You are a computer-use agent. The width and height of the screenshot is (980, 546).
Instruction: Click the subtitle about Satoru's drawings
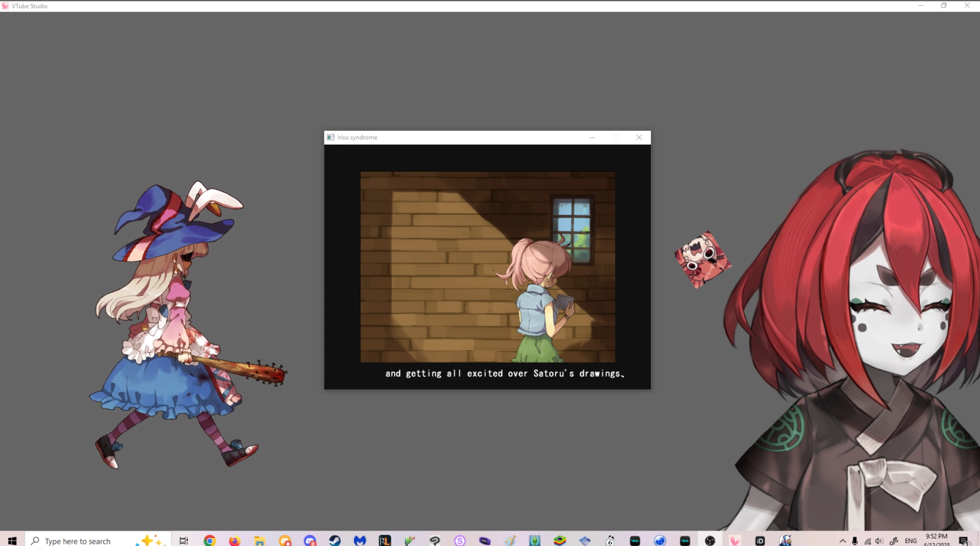tap(505, 374)
